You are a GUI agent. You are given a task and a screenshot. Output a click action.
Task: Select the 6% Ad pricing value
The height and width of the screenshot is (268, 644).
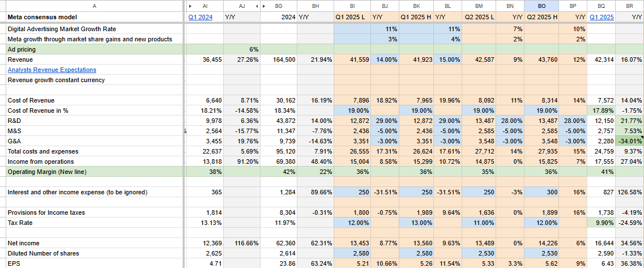tap(241, 49)
